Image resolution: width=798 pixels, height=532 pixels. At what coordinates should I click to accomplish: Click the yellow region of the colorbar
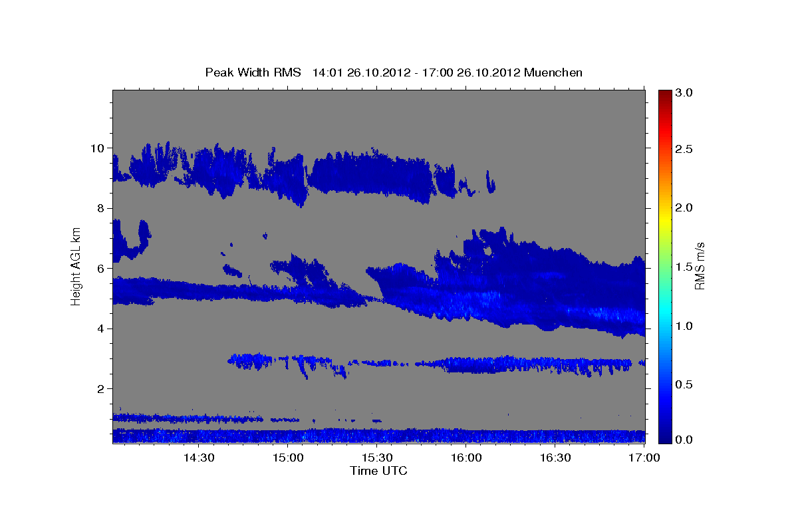click(x=664, y=219)
